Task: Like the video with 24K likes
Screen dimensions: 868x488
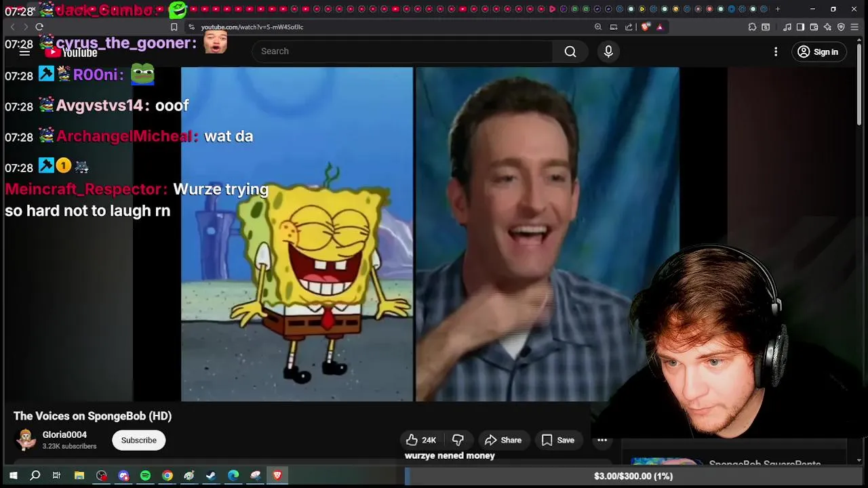Action: click(x=421, y=440)
